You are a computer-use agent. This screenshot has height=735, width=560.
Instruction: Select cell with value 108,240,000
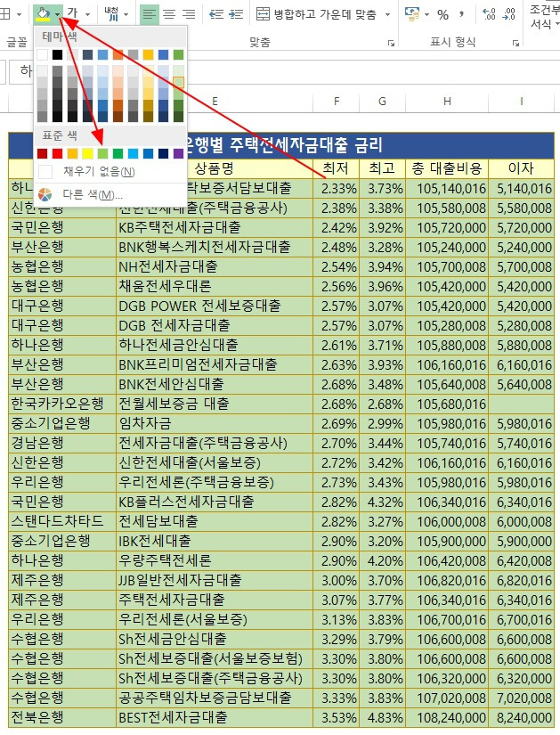click(x=447, y=717)
